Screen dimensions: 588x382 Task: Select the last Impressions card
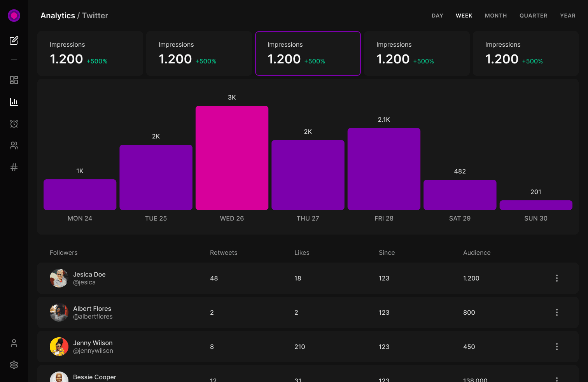(x=525, y=53)
